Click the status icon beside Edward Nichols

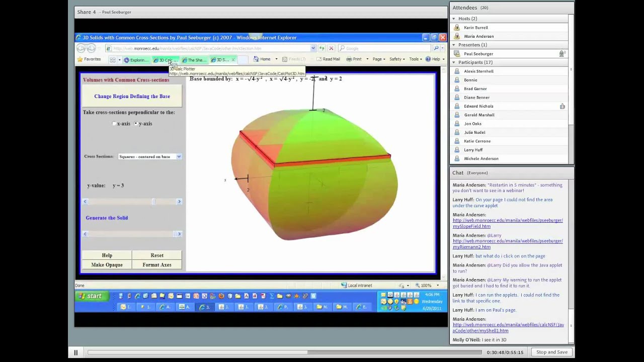(x=562, y=106)
